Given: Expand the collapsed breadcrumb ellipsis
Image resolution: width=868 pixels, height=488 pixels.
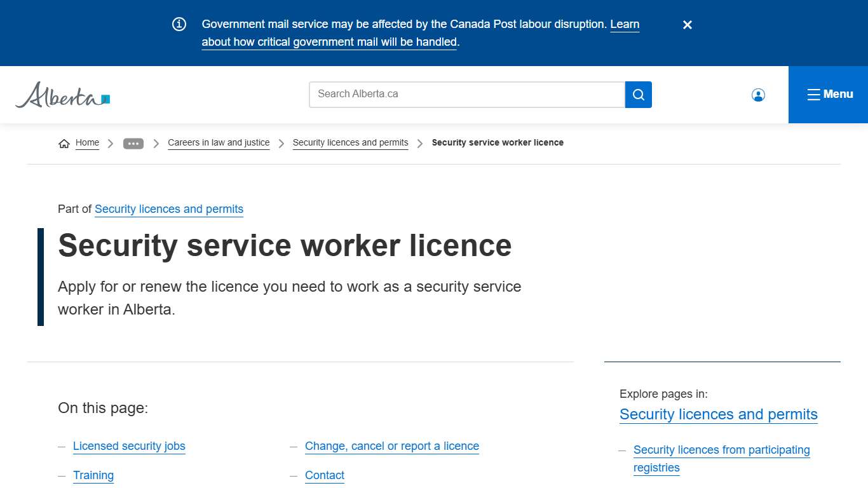Looking at the screenshot, I should 133,143.
